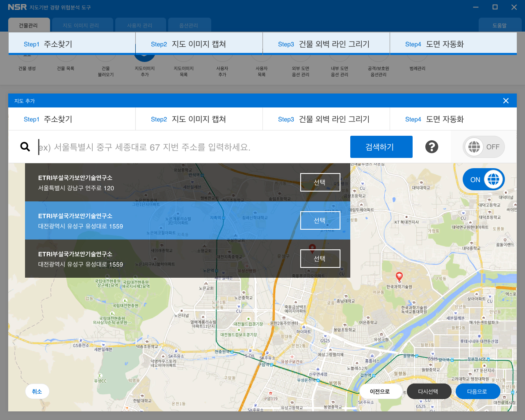The image size is (525, 420).
Task: Click the KT 북대전지사 map label
Action: (x=406, y=222)
